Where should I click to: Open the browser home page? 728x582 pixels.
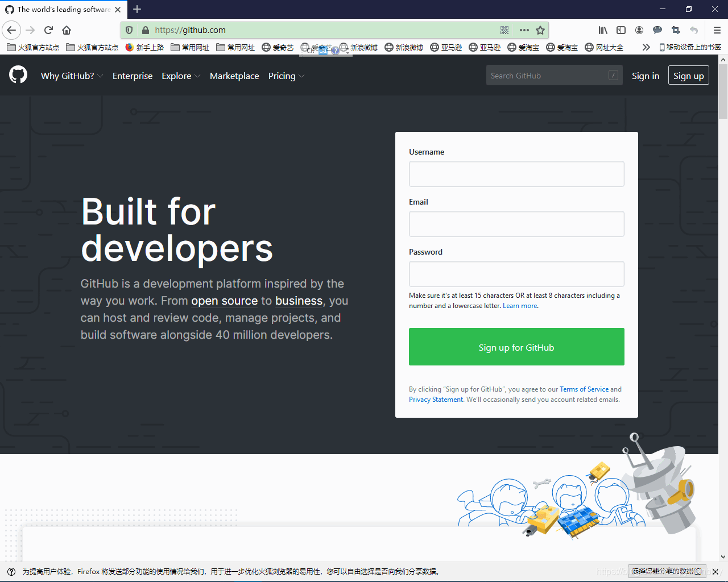click(67, 30)
